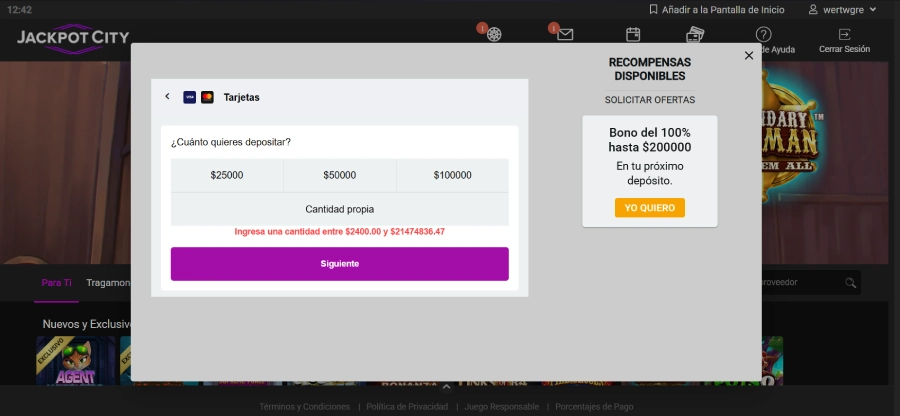This screenshot has width=900, height=416.
Task: Click the 12:42 clock in status bar
Action: (20, 10)
